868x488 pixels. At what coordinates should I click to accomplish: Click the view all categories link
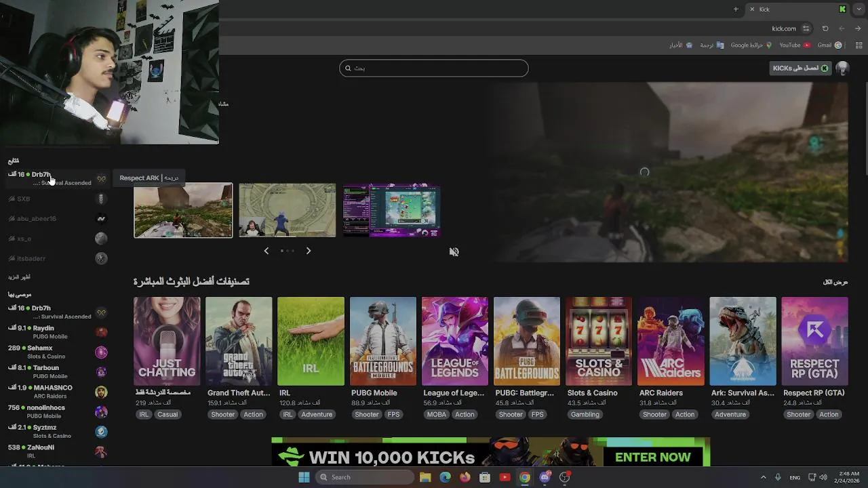pyautogui.click(x=835, y=282)
